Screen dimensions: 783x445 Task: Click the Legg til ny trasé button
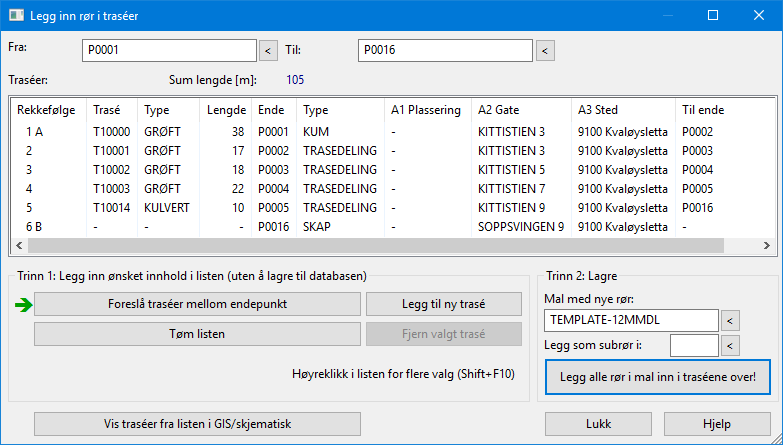pyautogui.click(x=443, y=304)
